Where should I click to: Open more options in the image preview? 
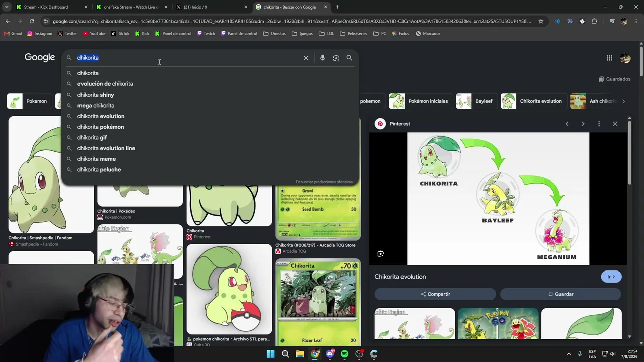599,124
